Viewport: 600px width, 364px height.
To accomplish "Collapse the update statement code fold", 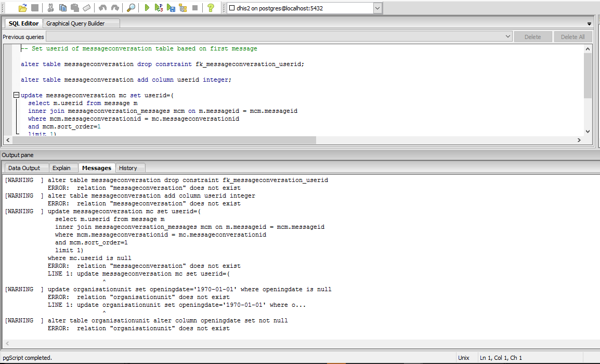I will (x=17, y=96).
